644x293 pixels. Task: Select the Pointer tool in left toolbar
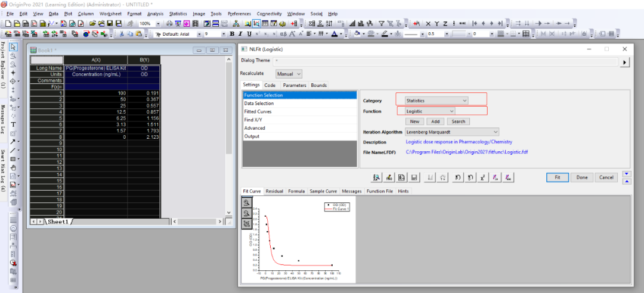[13, 47]
